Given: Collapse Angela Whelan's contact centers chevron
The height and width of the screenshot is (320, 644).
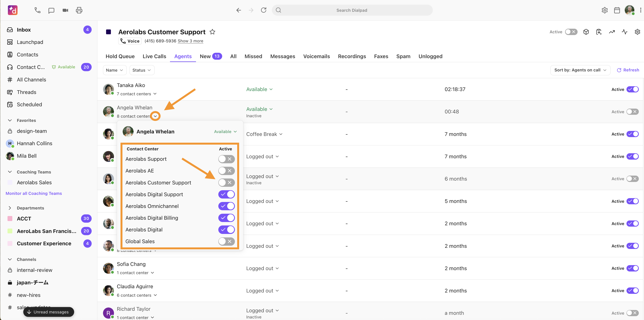Looking at the screenshot, I should click(x=155, y=116).
